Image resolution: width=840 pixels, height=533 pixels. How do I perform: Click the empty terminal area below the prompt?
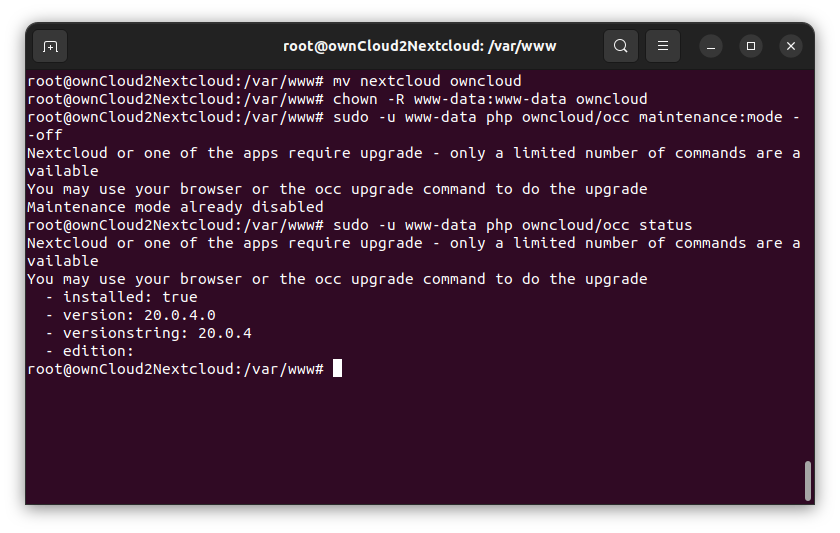(412, 439)
